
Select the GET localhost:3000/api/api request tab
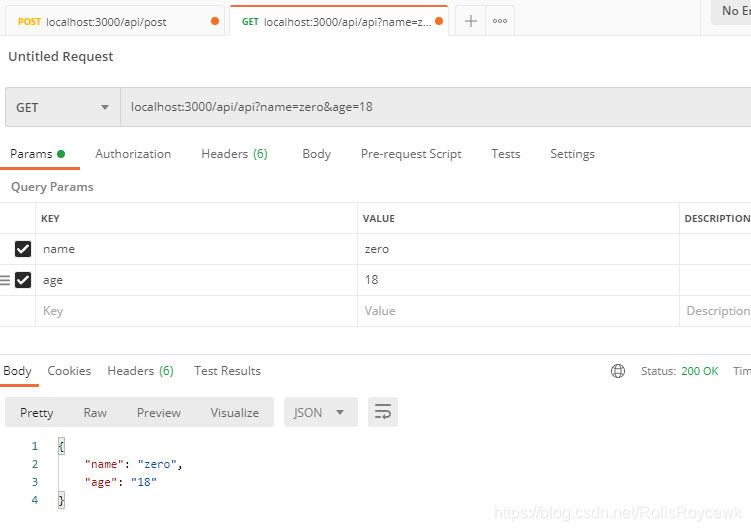(x=339, y=22)
